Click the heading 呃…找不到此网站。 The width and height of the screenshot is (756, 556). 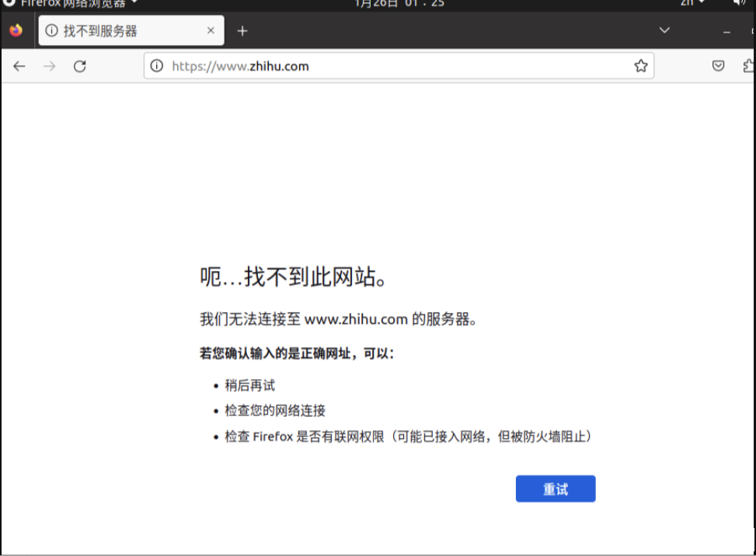coord(293,277)
